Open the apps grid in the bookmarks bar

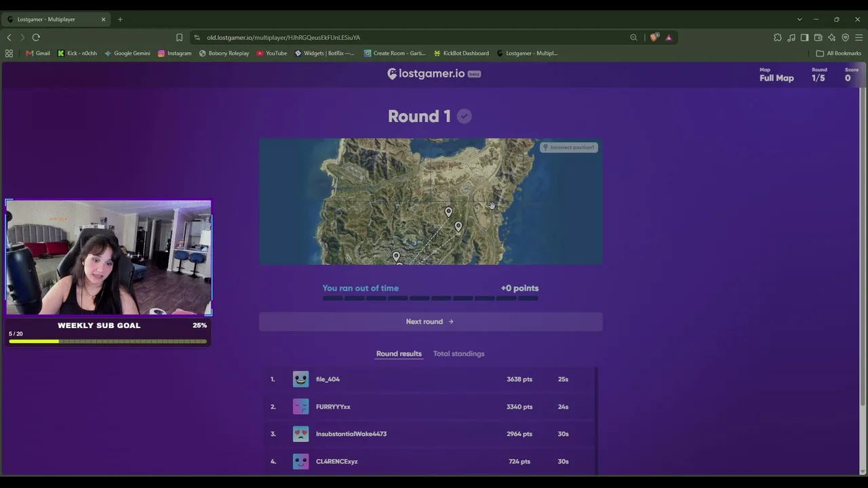pyautogui.click(x=9, y=53)
